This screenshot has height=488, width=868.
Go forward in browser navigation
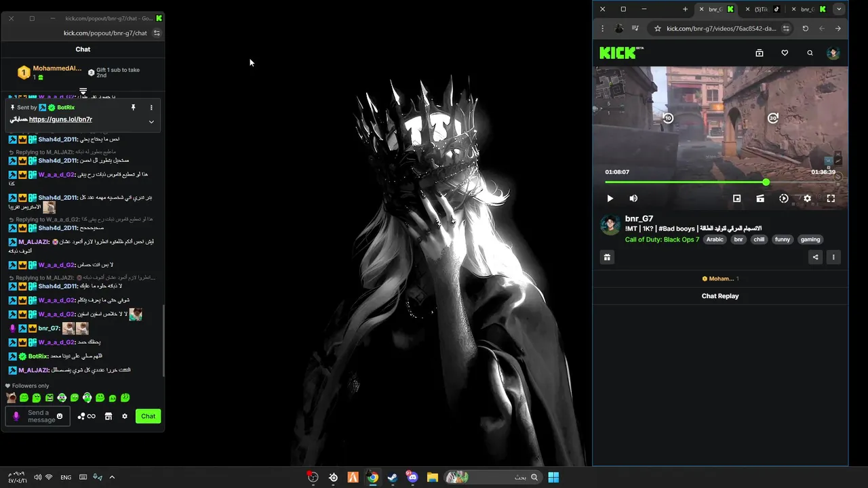pyautogui.click(x=838, y=28)
